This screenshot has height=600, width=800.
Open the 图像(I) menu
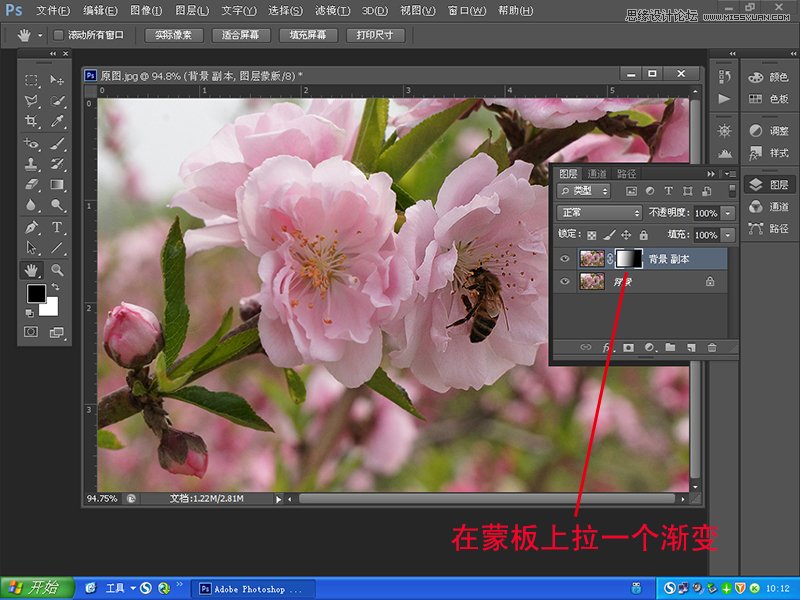pos(146,10)
